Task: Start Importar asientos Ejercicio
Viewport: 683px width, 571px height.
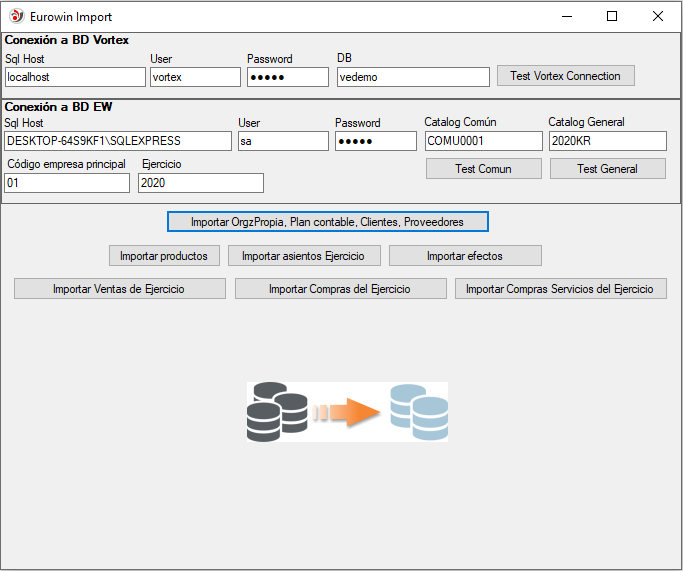Action: (303, 256)
